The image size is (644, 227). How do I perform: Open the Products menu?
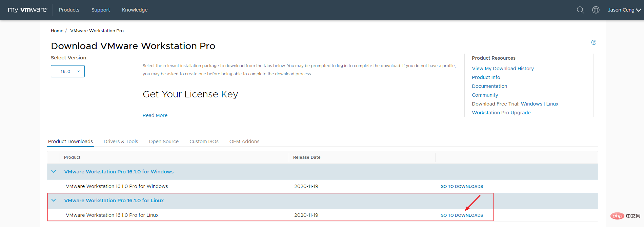pyautogui.click(x=69, y=10)
